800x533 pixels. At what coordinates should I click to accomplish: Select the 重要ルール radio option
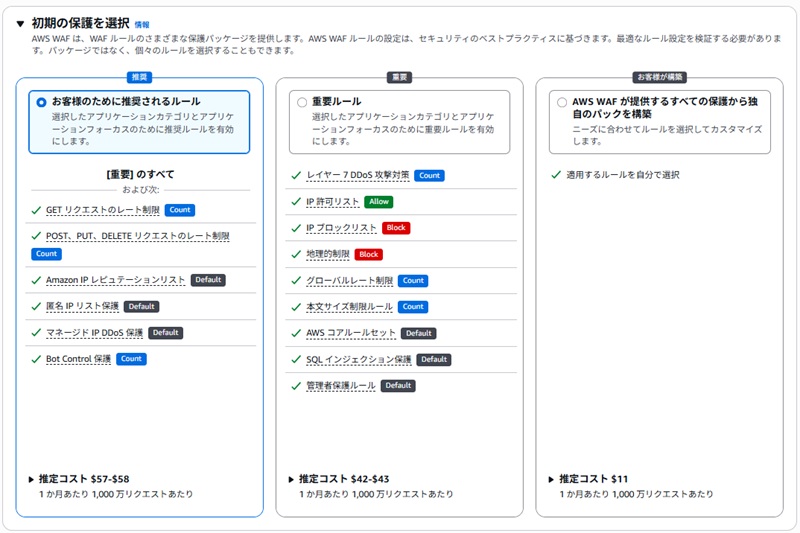click(x=302, y=102)
